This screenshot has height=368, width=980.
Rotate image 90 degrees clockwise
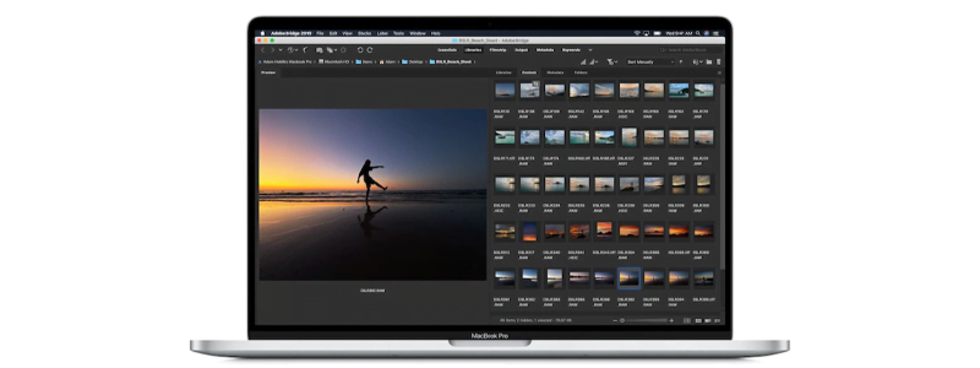[370, 50]
